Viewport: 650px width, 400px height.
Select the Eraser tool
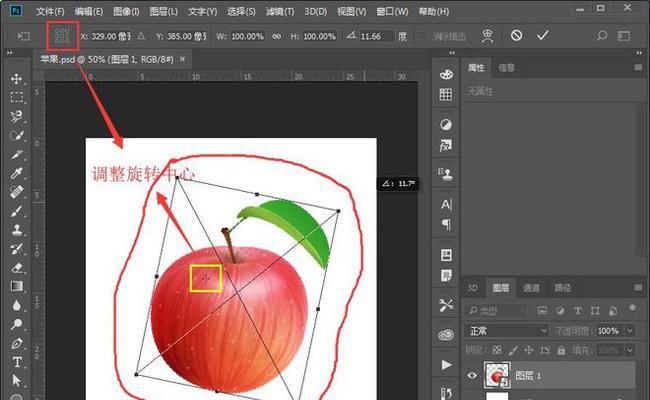pos(17,268)
